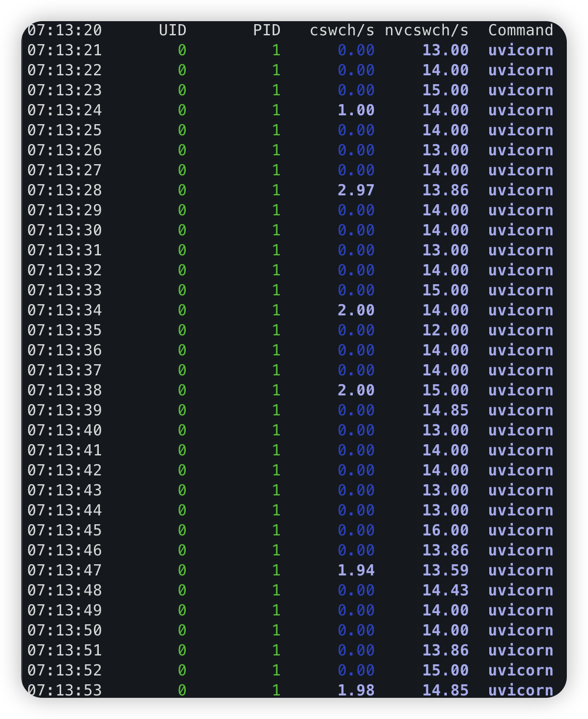Click the 12.00 nvcswch/s value
This screenshot has width=588, height=719.
[x=445, y=331]
